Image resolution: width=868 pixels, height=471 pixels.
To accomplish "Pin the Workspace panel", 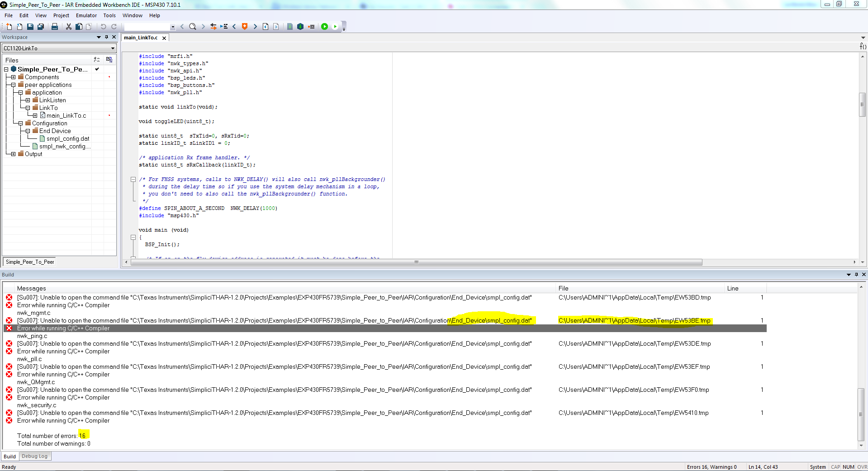I will tap(107, 37).
